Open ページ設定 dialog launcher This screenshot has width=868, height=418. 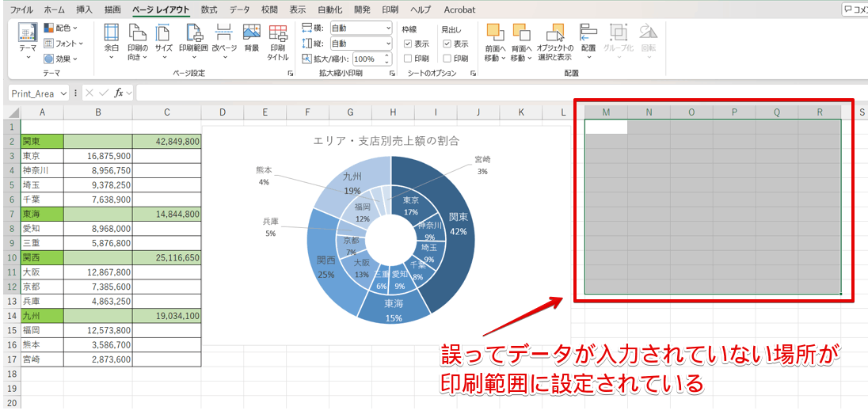coord(291,73)
